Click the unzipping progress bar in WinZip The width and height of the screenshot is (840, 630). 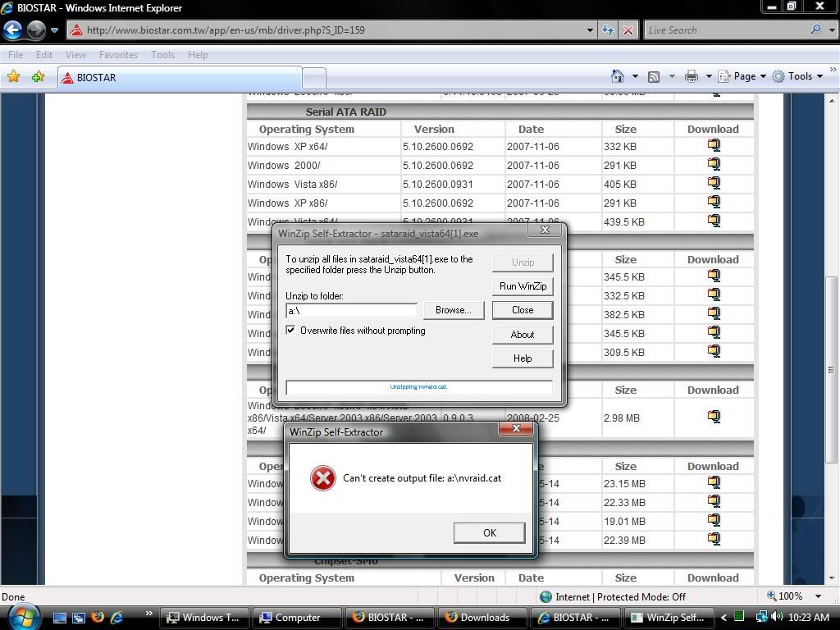pyautogui.click(x=419, y=387)
